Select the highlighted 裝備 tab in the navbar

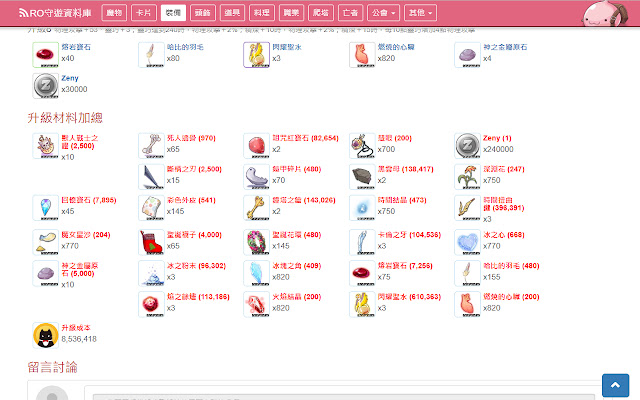pyautogui.click(x=173, y=13)
